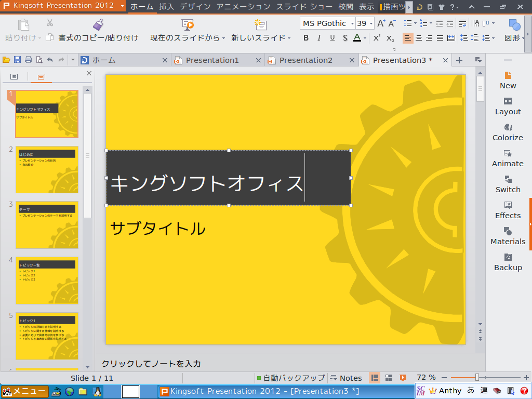Click the font color A swatch
532x399 pixels.
[x=357, y=37]
